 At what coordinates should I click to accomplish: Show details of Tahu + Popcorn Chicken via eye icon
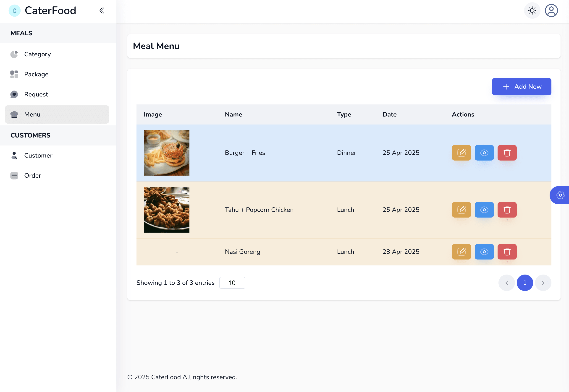click(x=484, y=210)
